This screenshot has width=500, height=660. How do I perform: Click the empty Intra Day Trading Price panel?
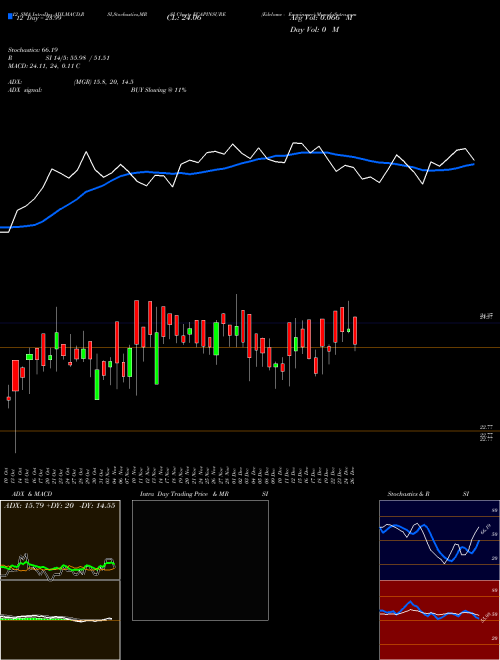pyautogui.click(x=200, y=560)
